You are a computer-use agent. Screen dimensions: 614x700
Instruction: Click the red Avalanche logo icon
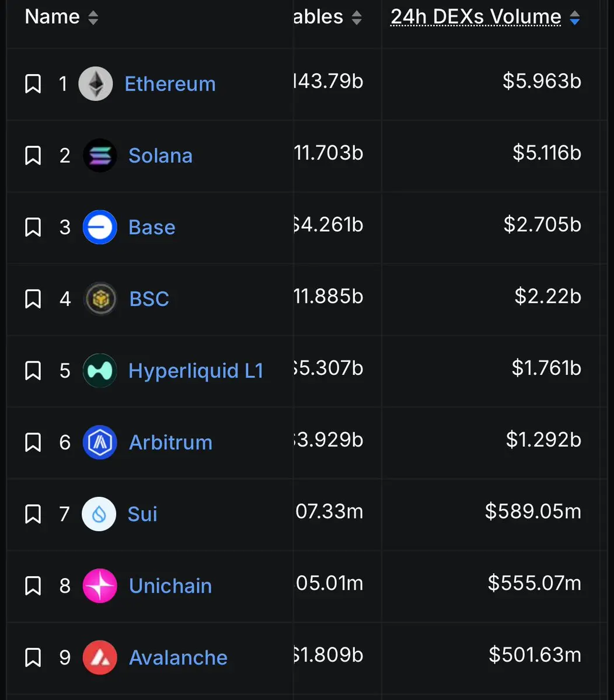pos(100,657)
